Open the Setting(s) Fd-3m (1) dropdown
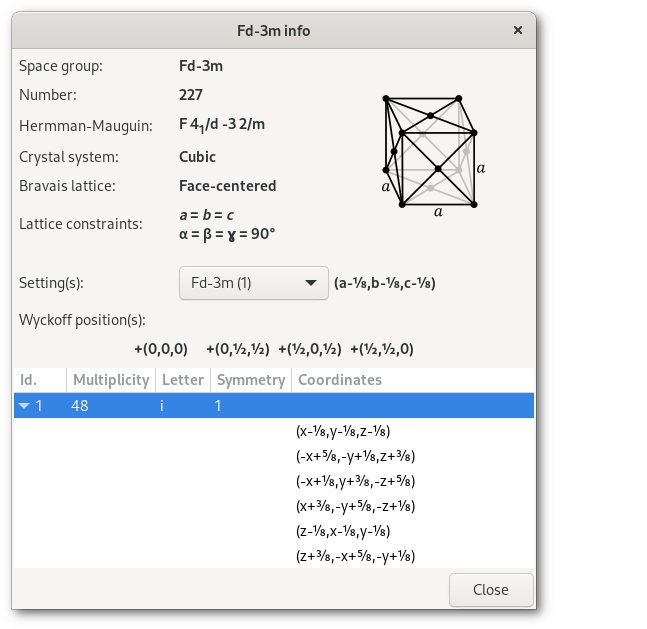 coord(253,283)
